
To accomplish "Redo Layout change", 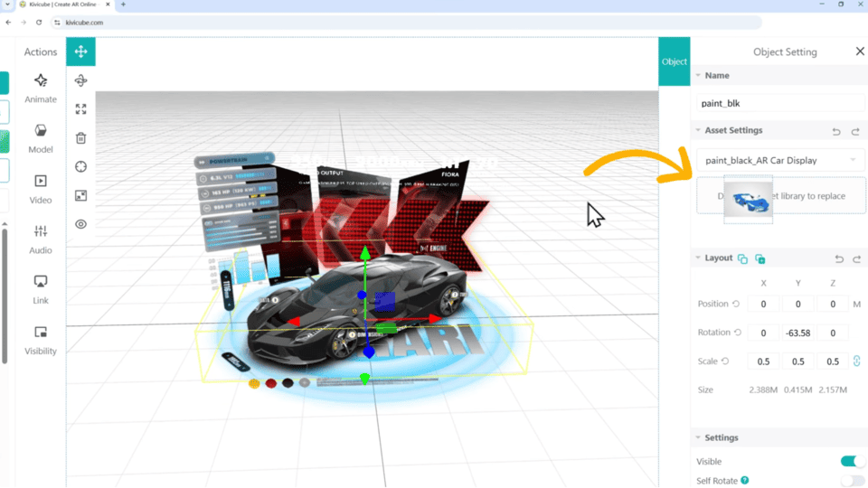I will coord(857,259).
